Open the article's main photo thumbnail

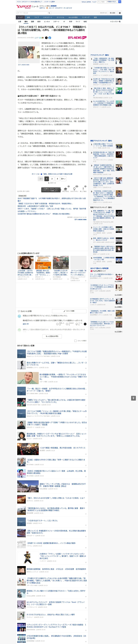pyautogui.click(x=29, y=52)
